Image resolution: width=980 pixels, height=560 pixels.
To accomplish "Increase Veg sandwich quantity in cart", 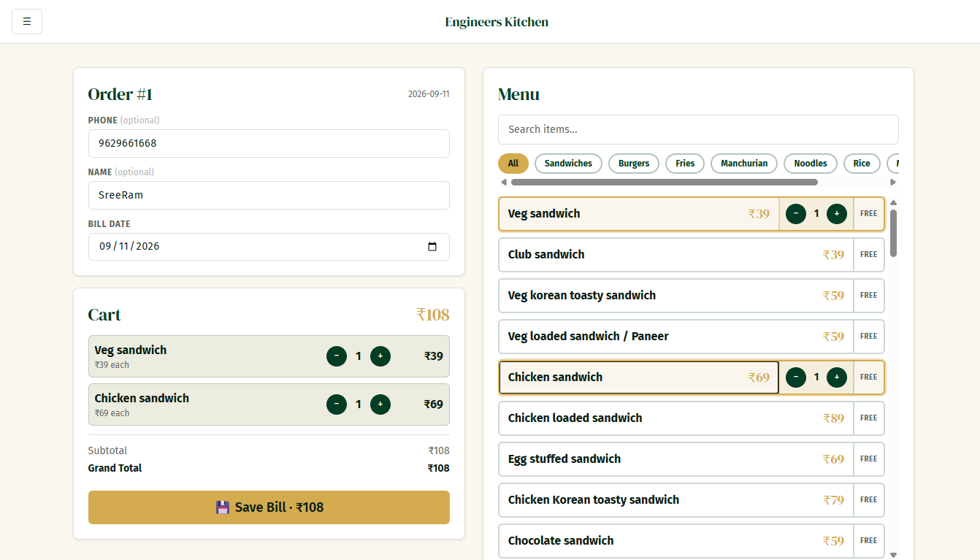I will pyautogui.click(x=380, y=356).
